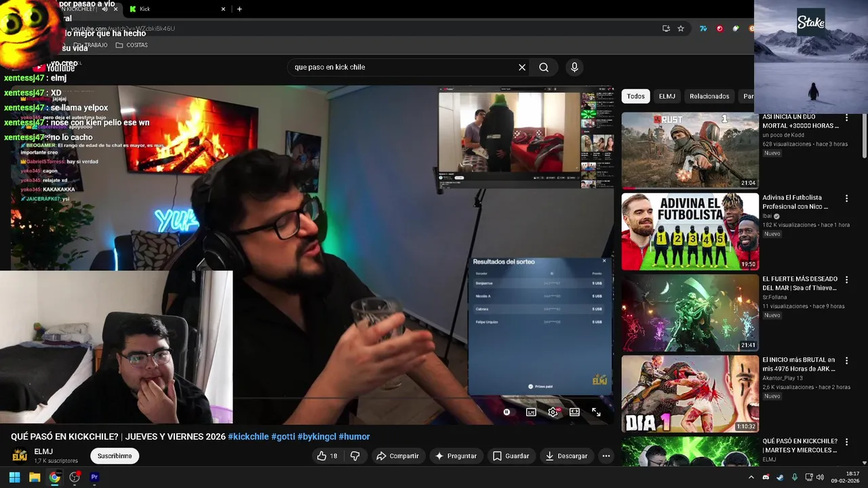
Task: Toggle subtitles in the video player
Action: [531, 412]
